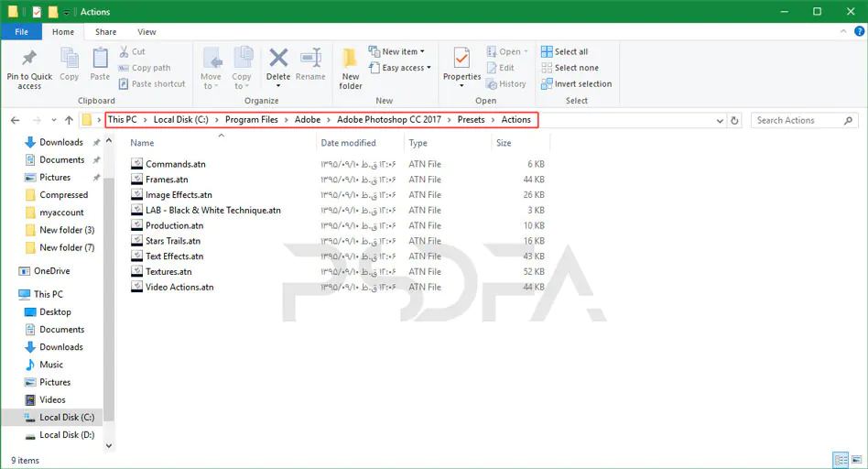Viewport: 868px width, 469px height.
Task: Click Adobe Photoshop CC 2017 breadcrumb
Action: pyautogui.click(x=389, y=120)
